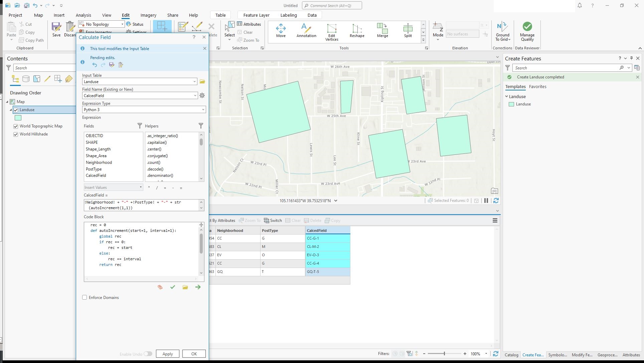Open Manage Quality in the Data Reviewer group
This screenshot has width=644, height=363.
tap(527, 31)
